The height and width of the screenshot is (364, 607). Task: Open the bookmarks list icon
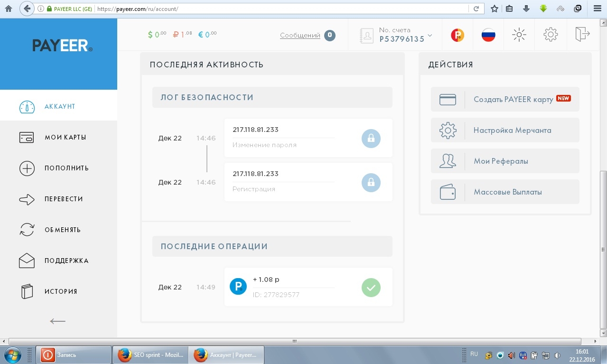tap(509, 9)
